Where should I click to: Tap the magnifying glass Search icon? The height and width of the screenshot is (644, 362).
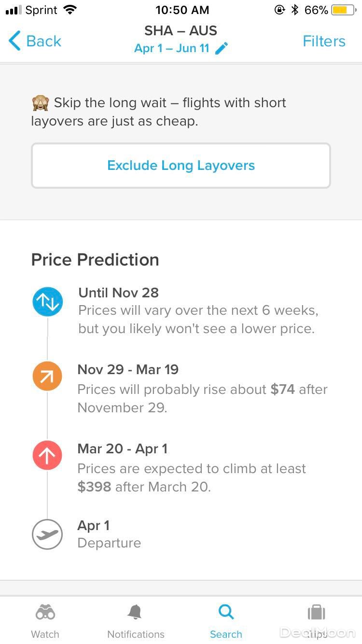(x=226, y=613)
